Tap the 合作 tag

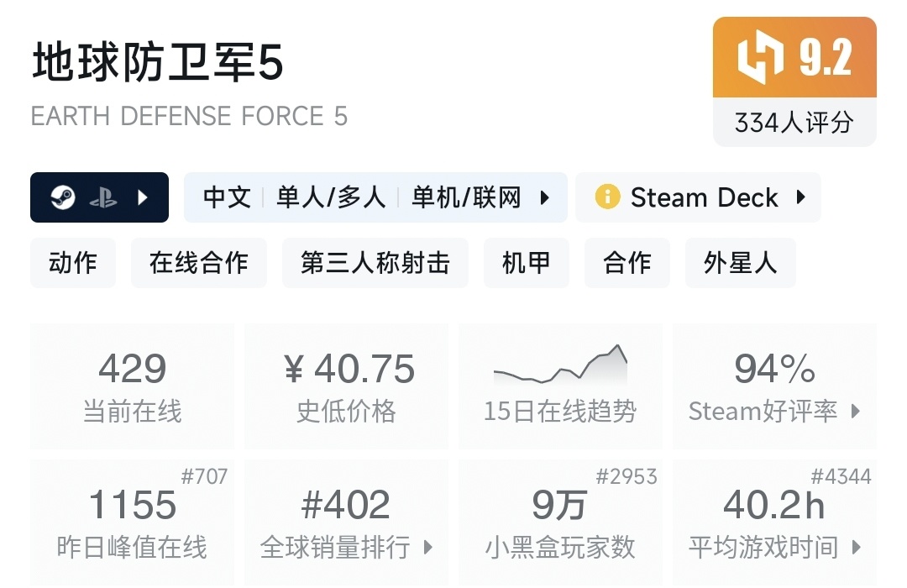pos(627,263)
